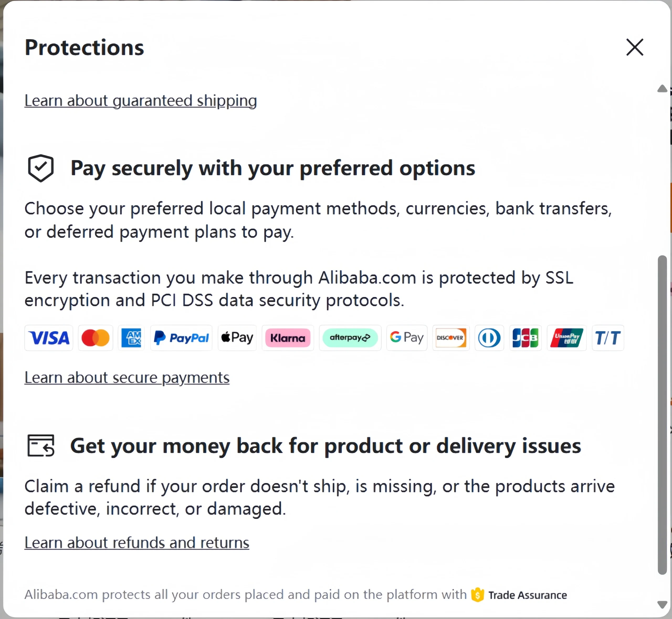Click the JCB card icon
This screenshot has height=619, width=672.
tap(525, 338)
